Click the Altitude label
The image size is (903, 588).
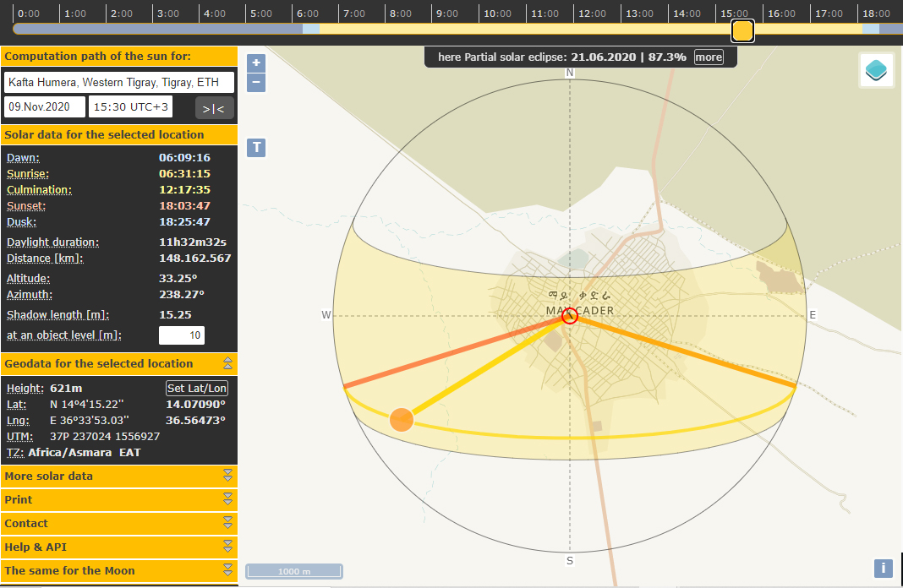[28, 279]
